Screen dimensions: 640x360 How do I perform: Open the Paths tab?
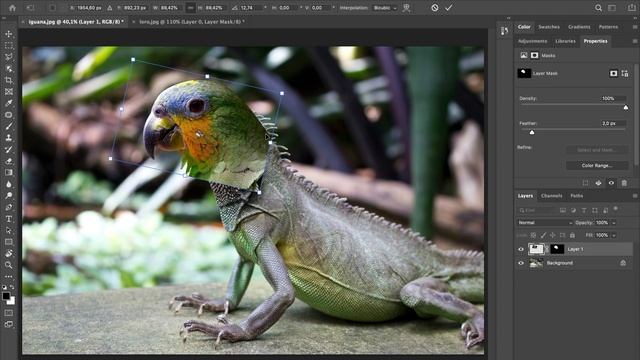577,196
